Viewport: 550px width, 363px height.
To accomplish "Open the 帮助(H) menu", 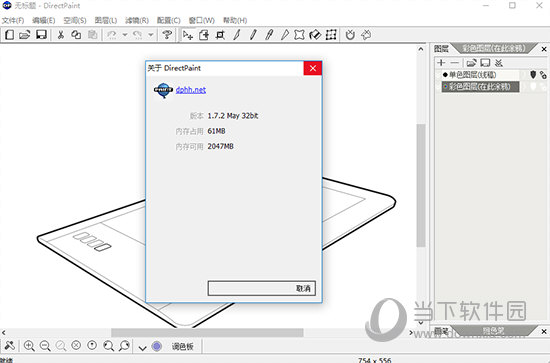I will [235, 20].
